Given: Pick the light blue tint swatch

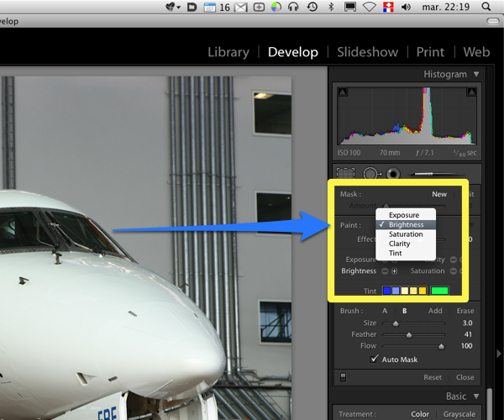Looking at the screenshot, I should click(396, 291).
